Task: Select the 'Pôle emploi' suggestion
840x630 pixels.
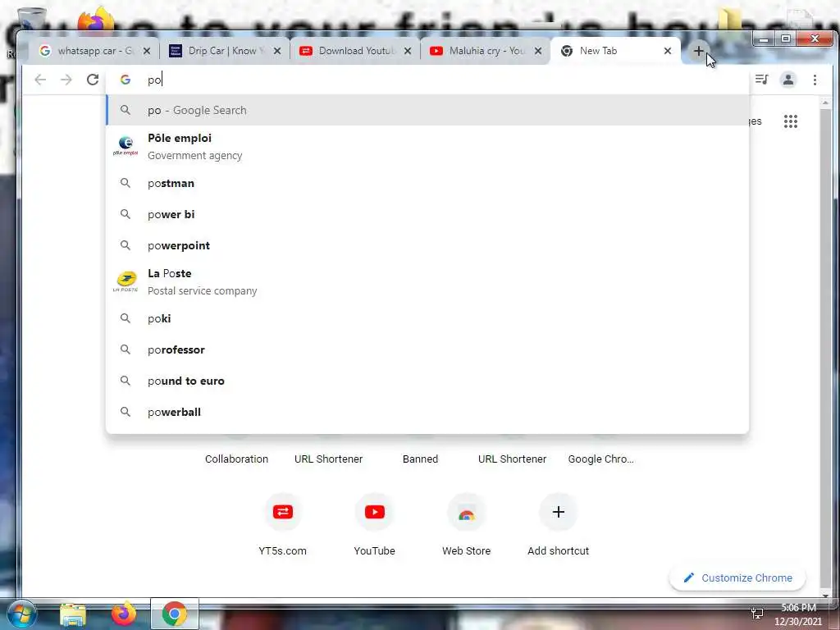Action: pos(427,146)
